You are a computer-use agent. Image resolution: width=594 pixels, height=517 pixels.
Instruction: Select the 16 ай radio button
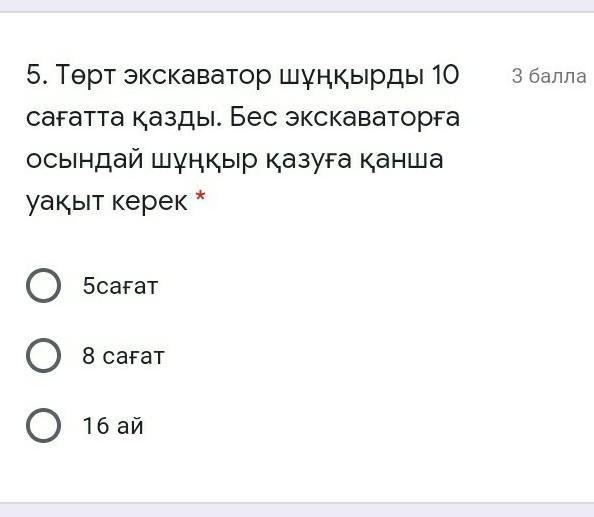click(x=43, y=425)
